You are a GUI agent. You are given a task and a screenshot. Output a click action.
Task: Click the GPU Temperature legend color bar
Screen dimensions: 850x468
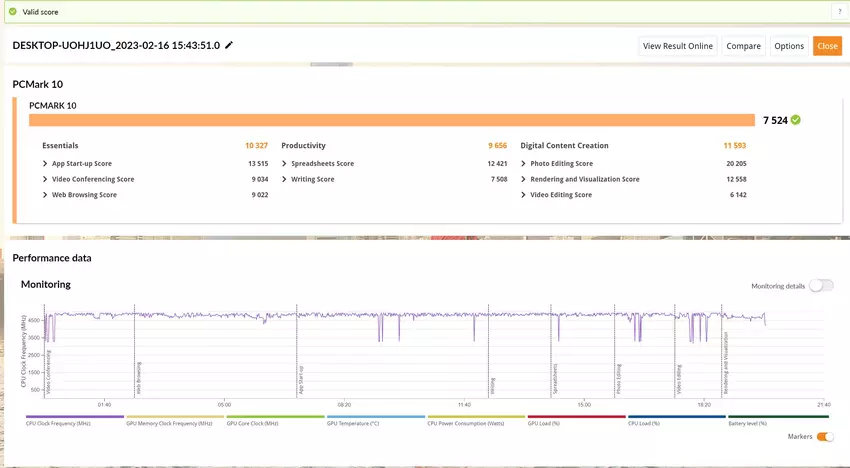[375, 417]
